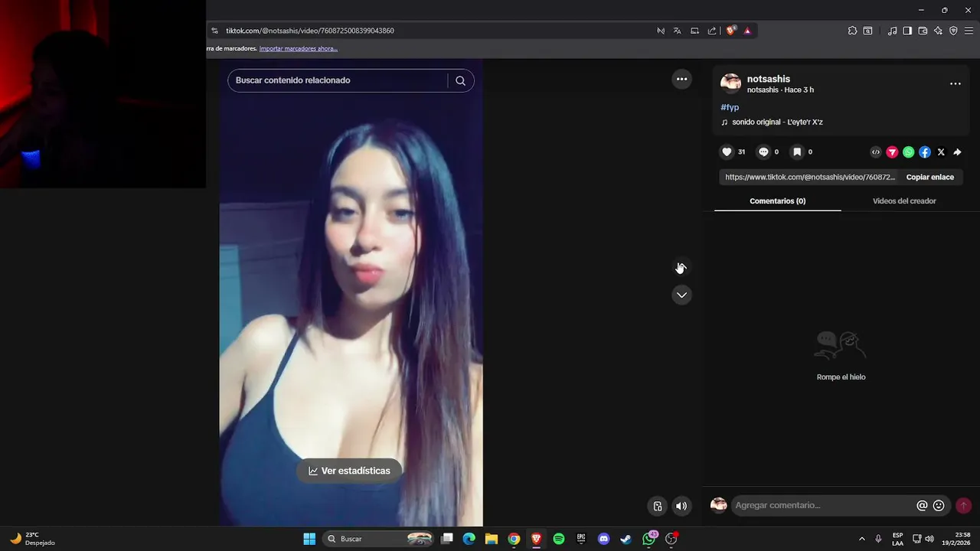980x551 pixels.
Task: Open comments via speech bubble icon
Action: tap(763, 152)
